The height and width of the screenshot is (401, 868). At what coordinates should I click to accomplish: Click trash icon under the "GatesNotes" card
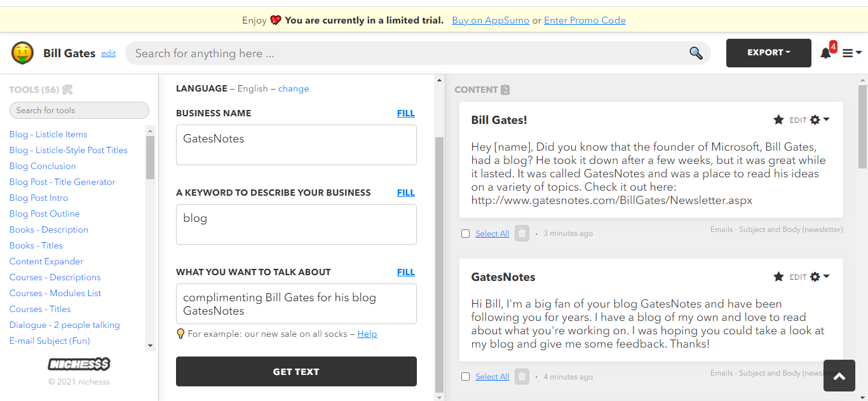(522, 377)
